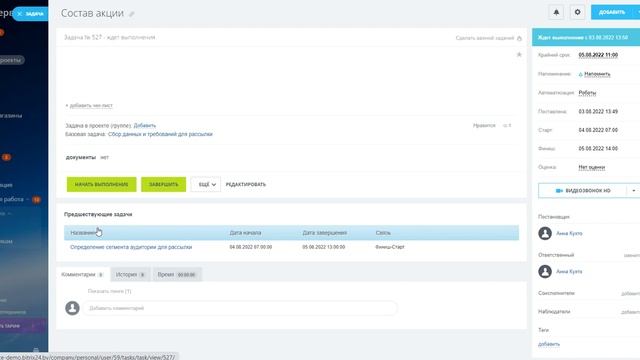Open Роботы automation link

coord(587,93)
